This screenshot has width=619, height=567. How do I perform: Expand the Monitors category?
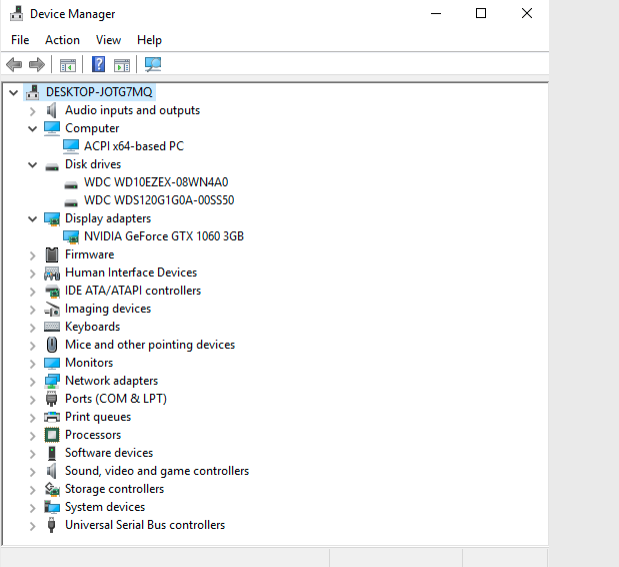coord(33,364)
